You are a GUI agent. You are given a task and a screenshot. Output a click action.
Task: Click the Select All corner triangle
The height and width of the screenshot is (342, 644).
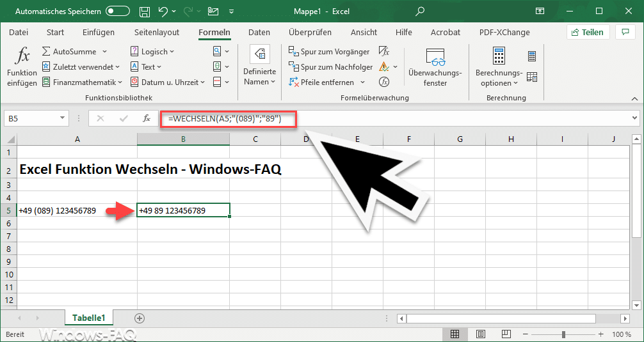9,139
